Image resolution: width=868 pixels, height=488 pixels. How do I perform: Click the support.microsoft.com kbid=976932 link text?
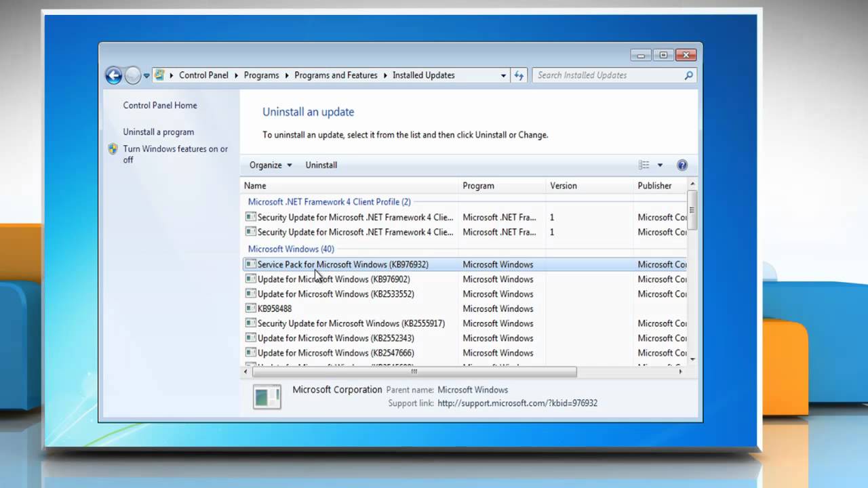[x=517, y=403]
